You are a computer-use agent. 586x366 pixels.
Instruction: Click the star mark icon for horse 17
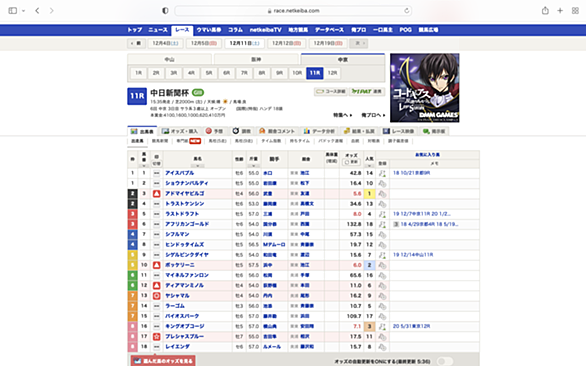[157, 336]
